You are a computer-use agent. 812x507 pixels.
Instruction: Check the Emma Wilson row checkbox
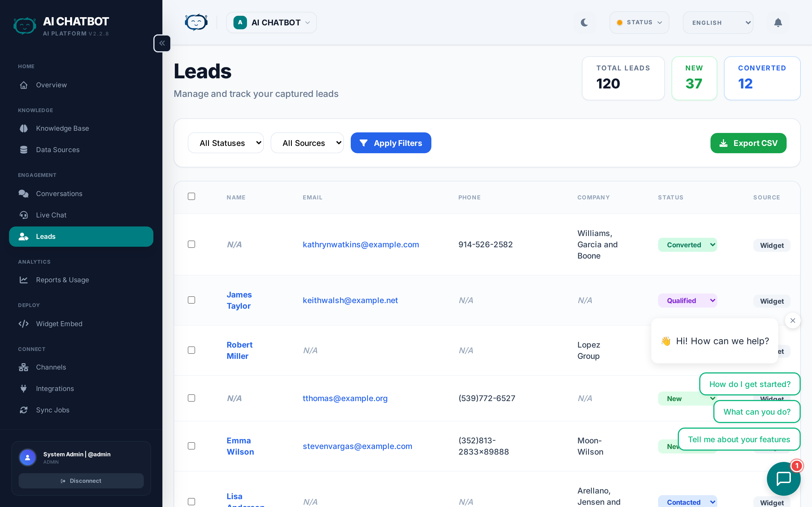[191, 446]
